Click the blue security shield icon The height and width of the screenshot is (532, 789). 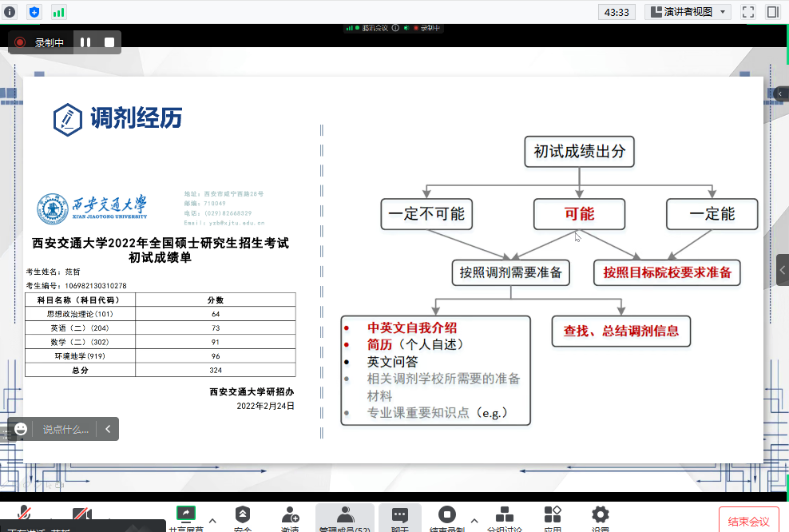[34, 12]
